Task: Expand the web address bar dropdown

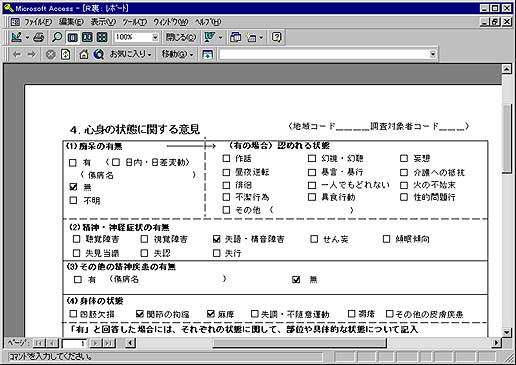Action: point(433,54)
